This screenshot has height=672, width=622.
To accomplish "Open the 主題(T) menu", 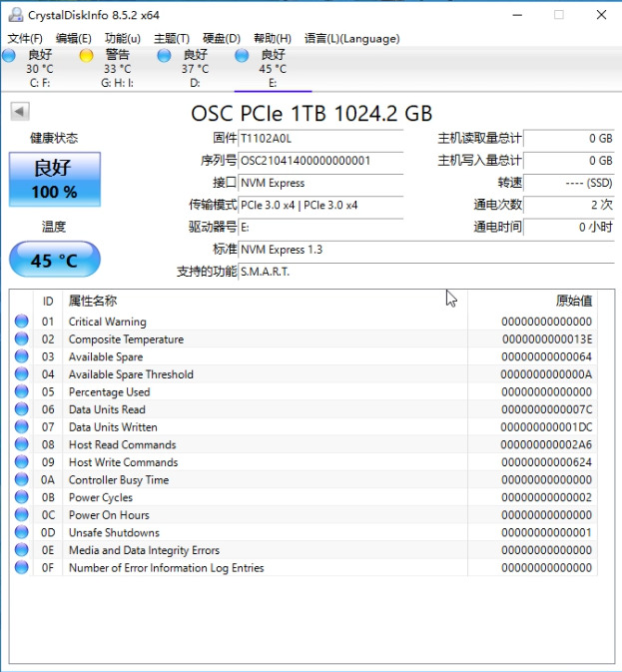I will [x=172, y=39].
